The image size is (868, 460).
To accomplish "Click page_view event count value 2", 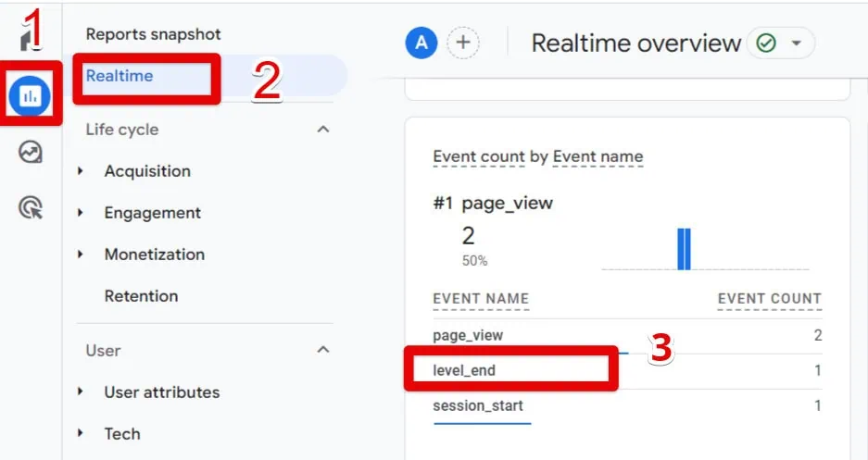I will point(818,336).
